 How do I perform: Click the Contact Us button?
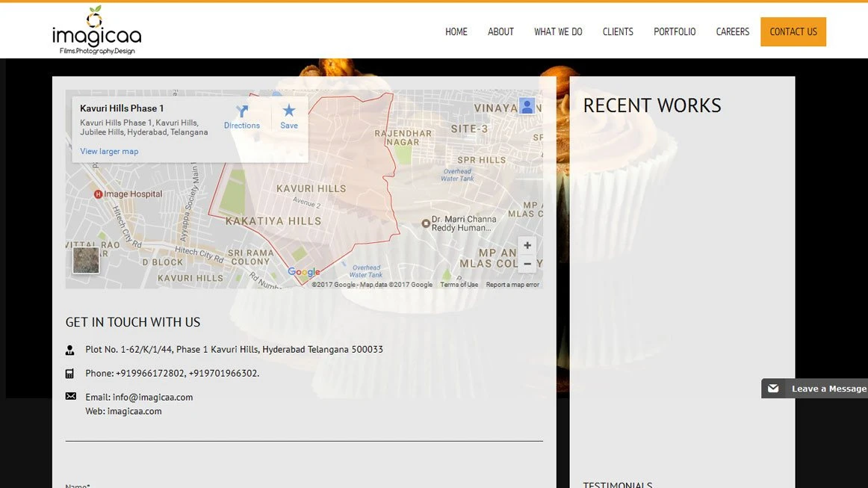tap(793, 32)
